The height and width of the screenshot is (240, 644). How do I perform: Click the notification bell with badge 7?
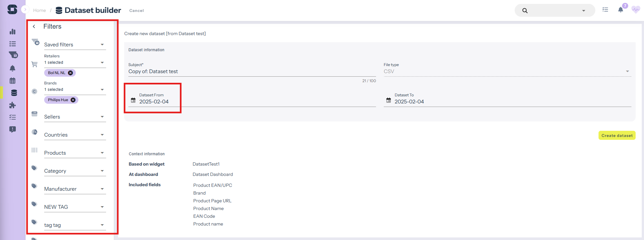tap(620, 10)
